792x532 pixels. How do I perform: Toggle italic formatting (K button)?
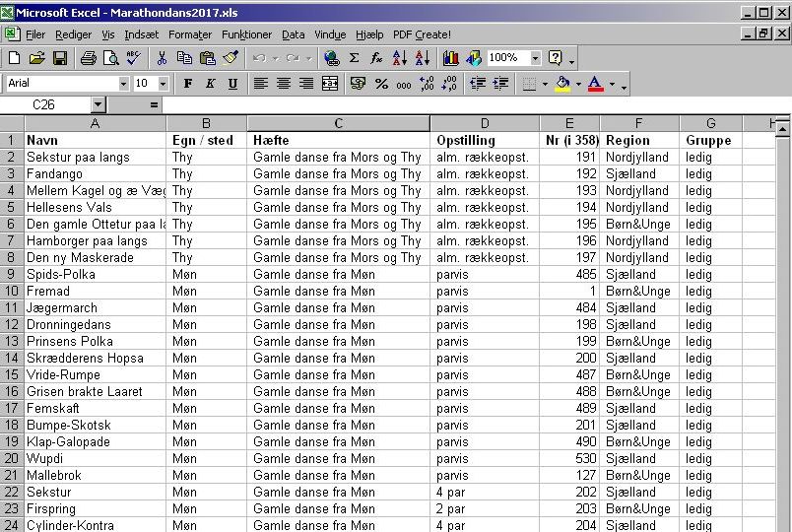(x=210, y=84)
